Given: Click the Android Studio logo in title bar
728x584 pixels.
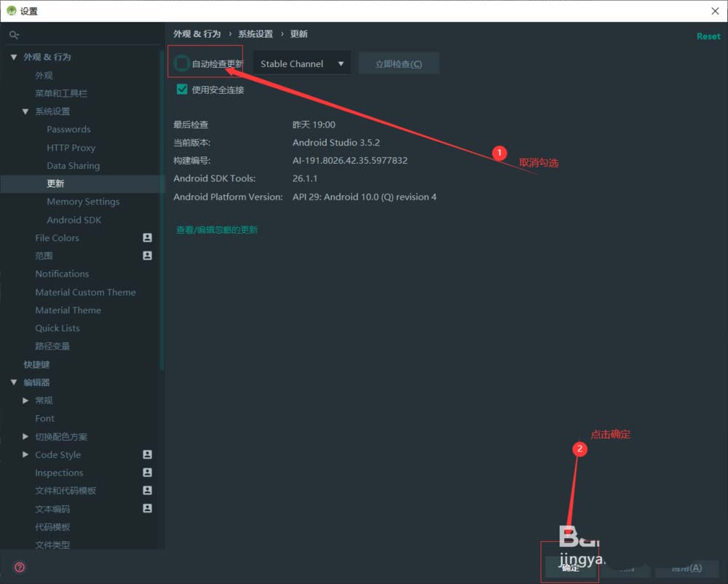Looking at the screenshot, I should pyautogui.click(x=11, y=11).
